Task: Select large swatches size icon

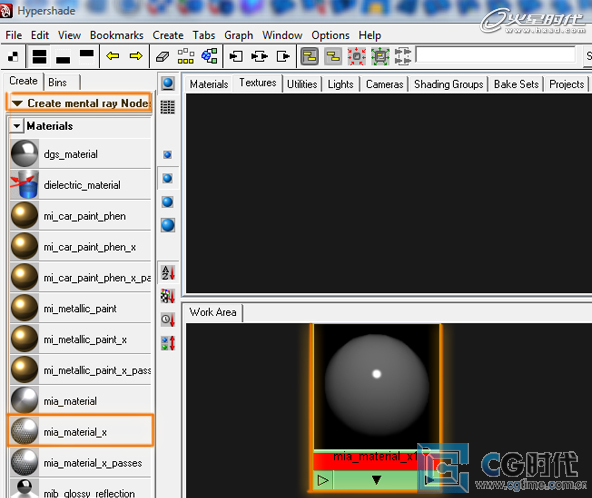Action: coord(168,202)
